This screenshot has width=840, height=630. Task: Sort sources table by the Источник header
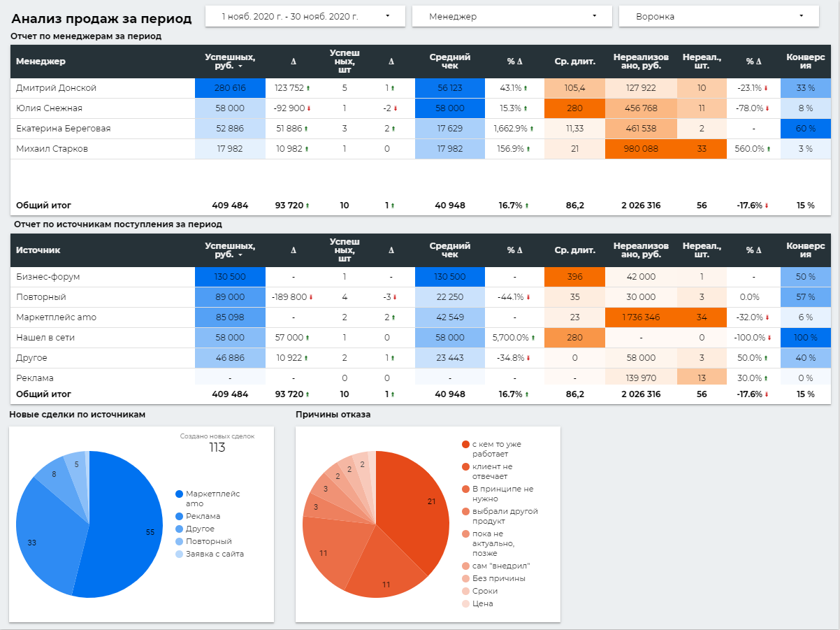[x=38, y=250]
